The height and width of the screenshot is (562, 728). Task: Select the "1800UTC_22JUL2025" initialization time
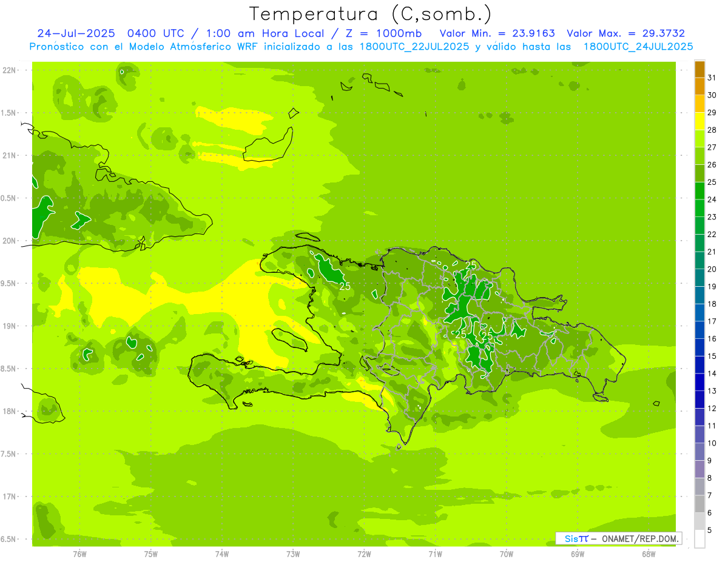click(415, 47)
